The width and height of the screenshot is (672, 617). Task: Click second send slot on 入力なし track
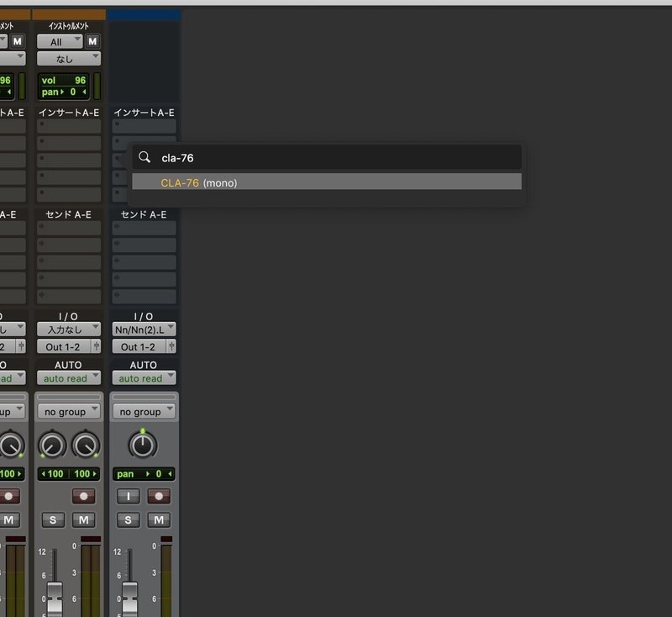pyautogui.click(x=69, y=245)
